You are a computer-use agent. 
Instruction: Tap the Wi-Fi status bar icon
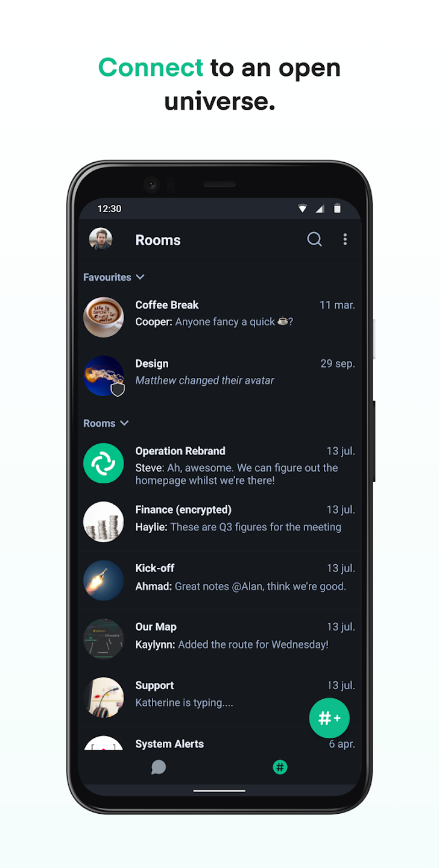[303, 209]
